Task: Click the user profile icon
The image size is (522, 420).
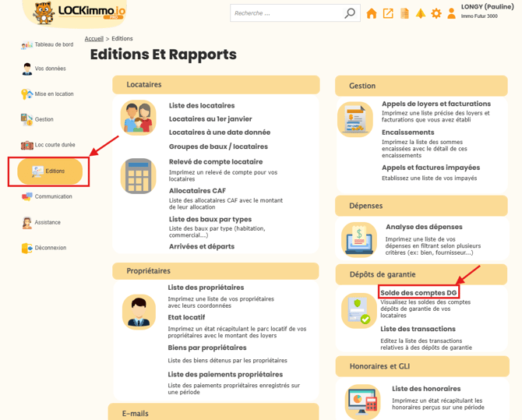Action: (451, 13)
